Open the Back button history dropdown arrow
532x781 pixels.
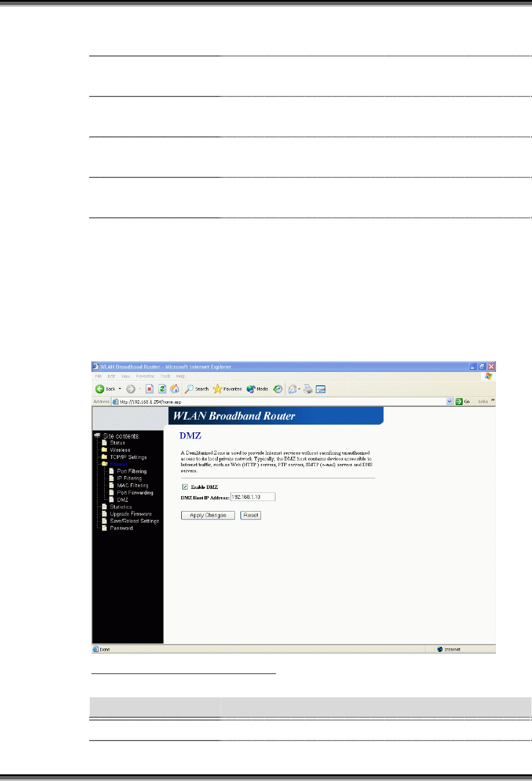click(x=120, y=389)
